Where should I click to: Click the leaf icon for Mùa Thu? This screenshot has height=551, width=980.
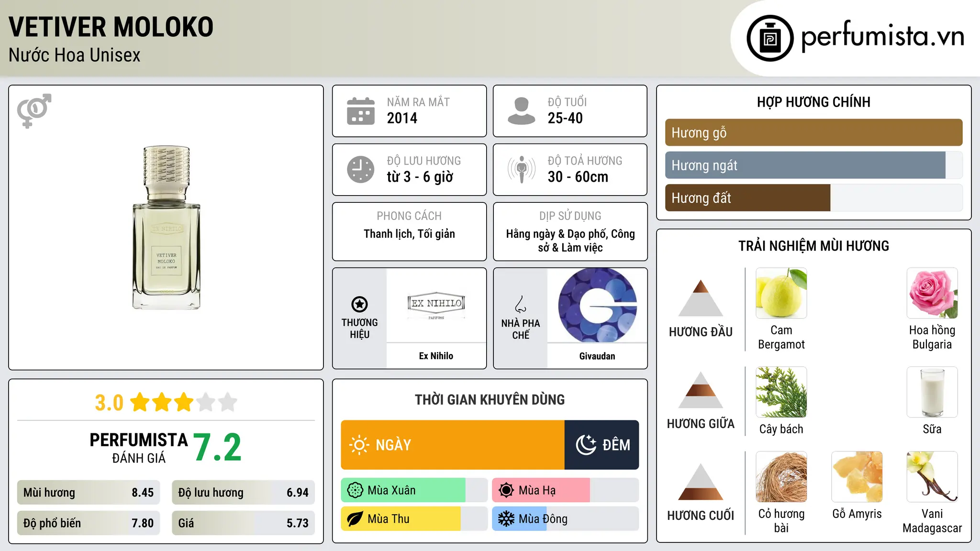[355, 519]
